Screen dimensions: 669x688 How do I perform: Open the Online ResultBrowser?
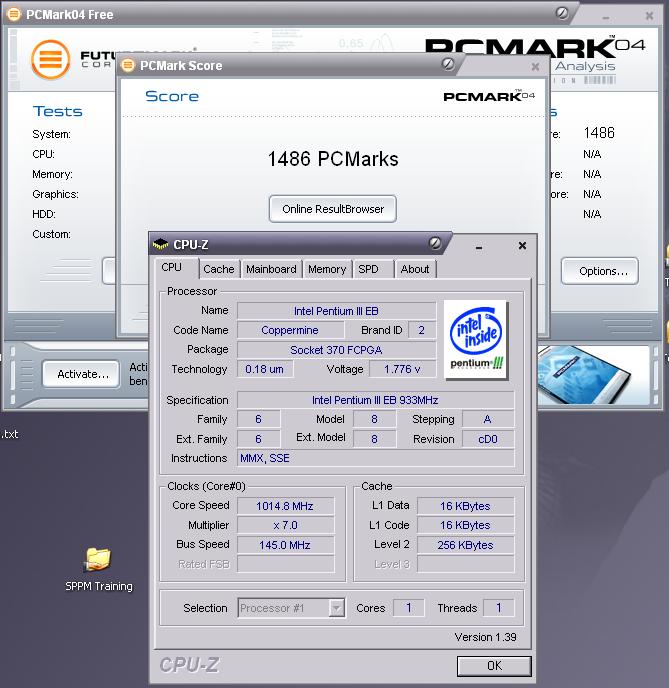point(333,209)
